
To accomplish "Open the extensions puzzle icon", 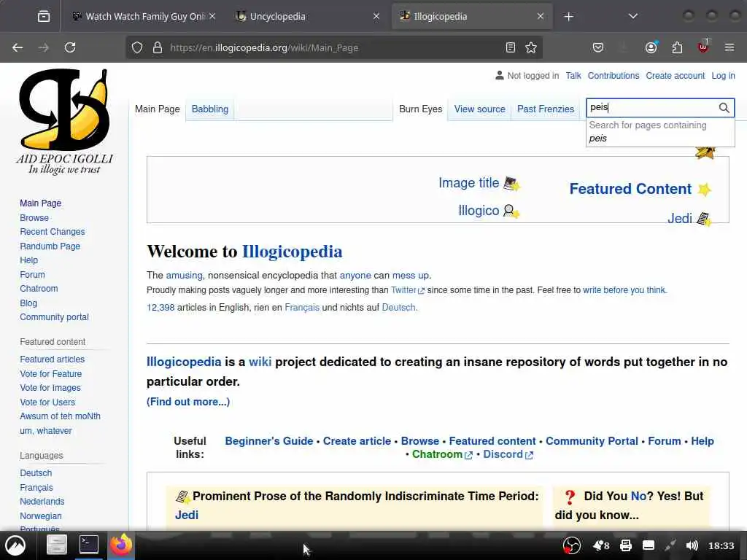I will [x=677, y=47].
